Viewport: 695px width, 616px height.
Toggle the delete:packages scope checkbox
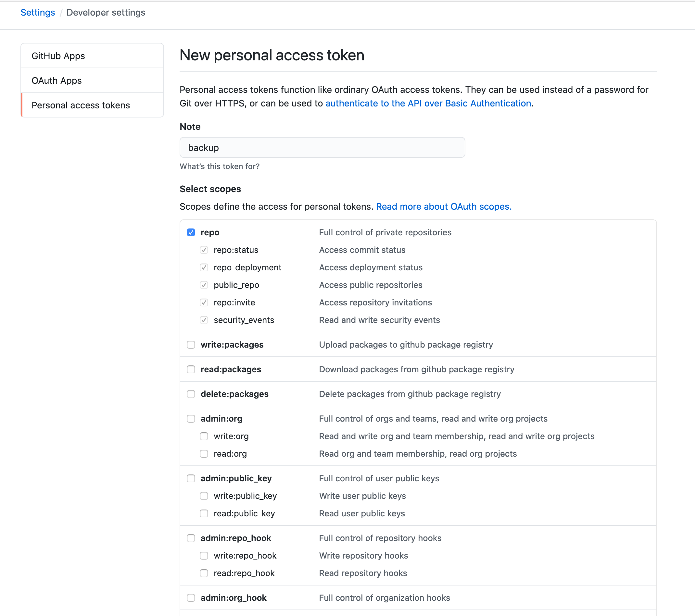pyautogui.click(x=191, y=394)
